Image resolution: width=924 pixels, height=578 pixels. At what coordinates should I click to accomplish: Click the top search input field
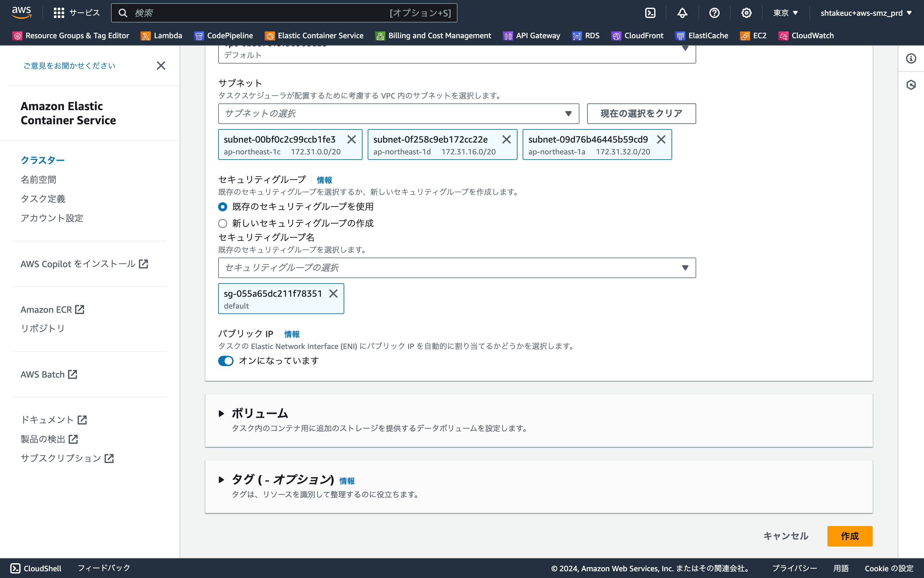(284, 13)
